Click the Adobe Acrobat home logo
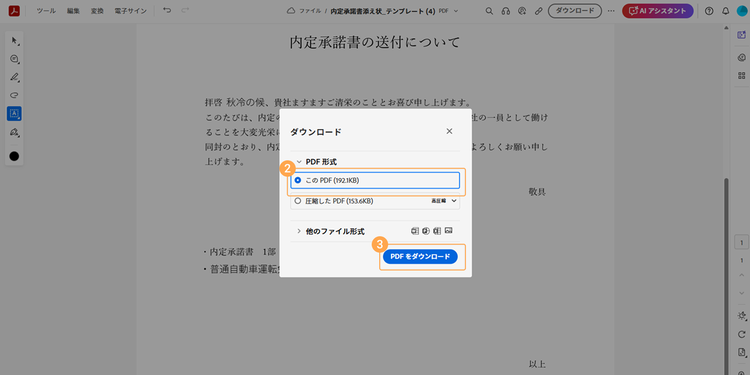 point(14,11)
